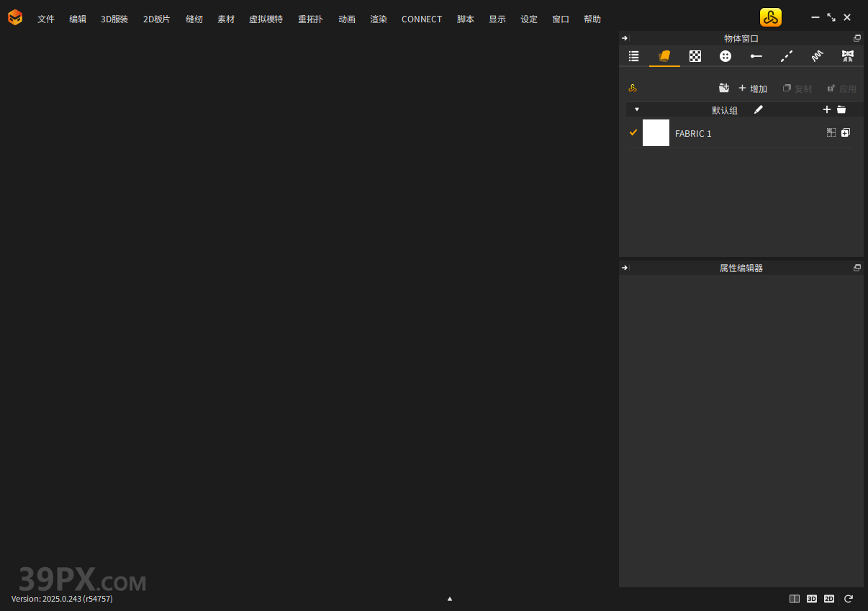The width and height of the screenshot is (868, 611).
Task: Click the bow-shaped Trim tab icon
Action: (848, 56)
